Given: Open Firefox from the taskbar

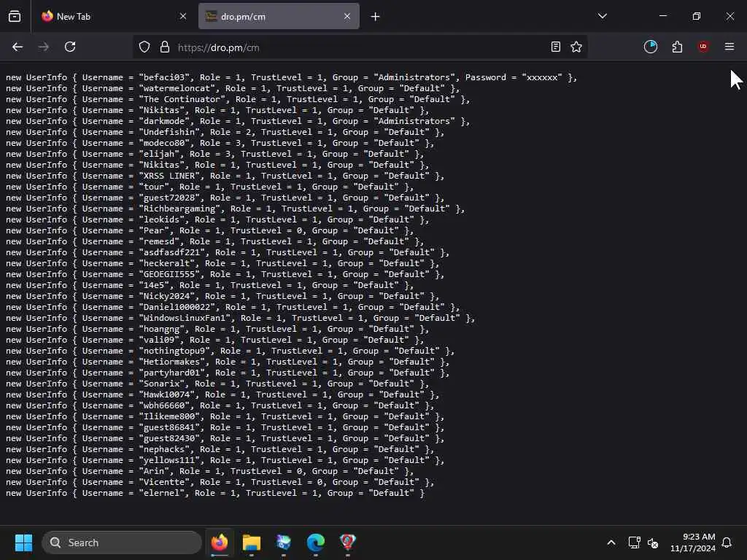Looking at the screenshot, I should (220, 542).
